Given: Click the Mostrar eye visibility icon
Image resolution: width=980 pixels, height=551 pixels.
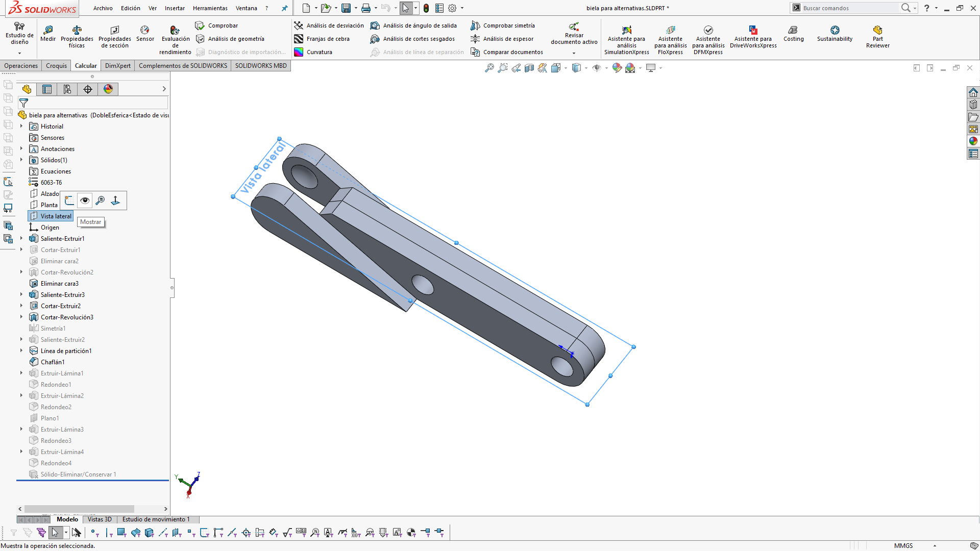Looking at the screenshot, I should pyautogui.click(x=85, y=201).
